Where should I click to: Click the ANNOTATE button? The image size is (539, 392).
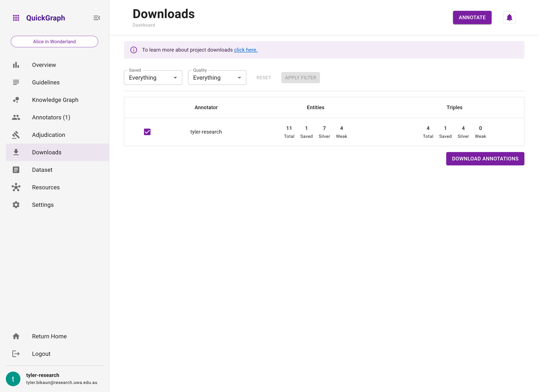(472, 18)
